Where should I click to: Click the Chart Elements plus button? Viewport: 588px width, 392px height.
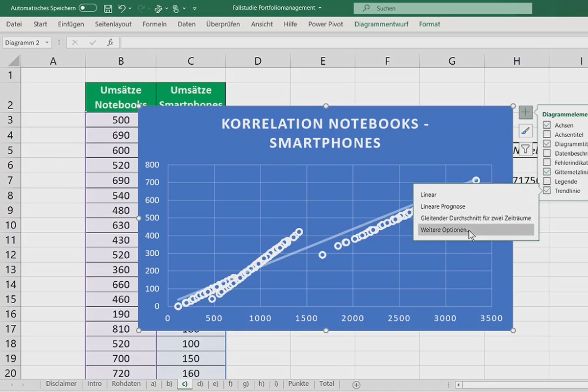(525, 112)
